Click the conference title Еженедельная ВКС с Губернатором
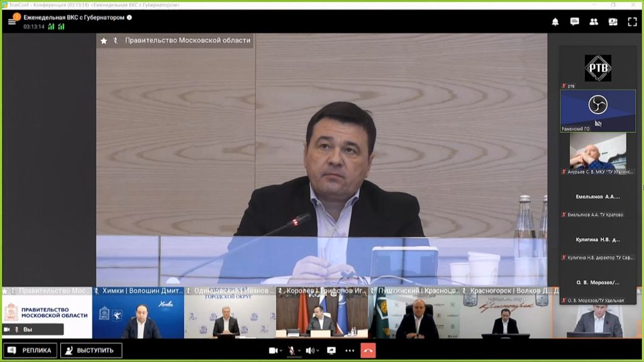Image resolution: width=644 pixels, height=362 pixels. [74, 18]
